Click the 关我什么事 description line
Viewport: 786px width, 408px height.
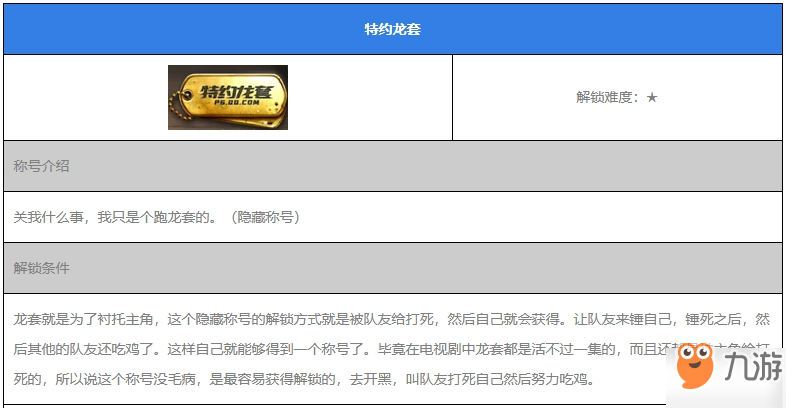[x=157, y=217]
